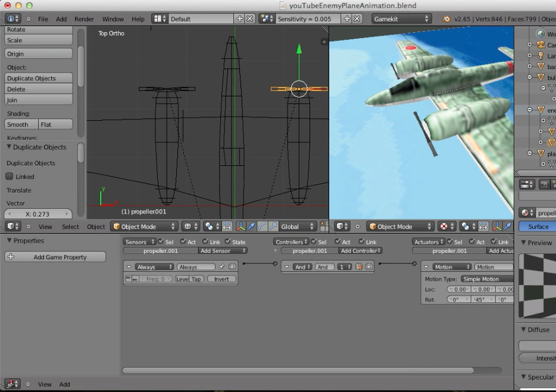Image resolution: width=556 pixels, height=392 pixels.
Task: Toggle the 3D manipulator axes icon
Action: coord(241,227)
